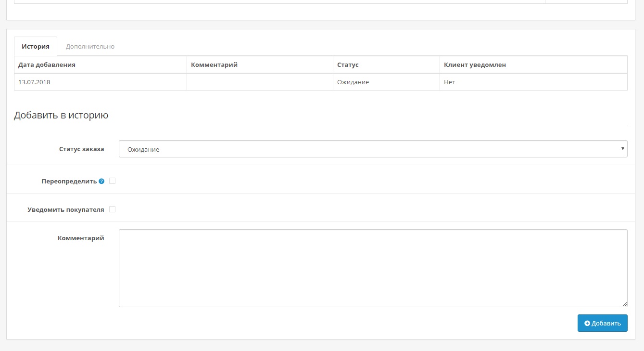
Task: Grab the comment box resize handle
Action: tap(624, 304)
